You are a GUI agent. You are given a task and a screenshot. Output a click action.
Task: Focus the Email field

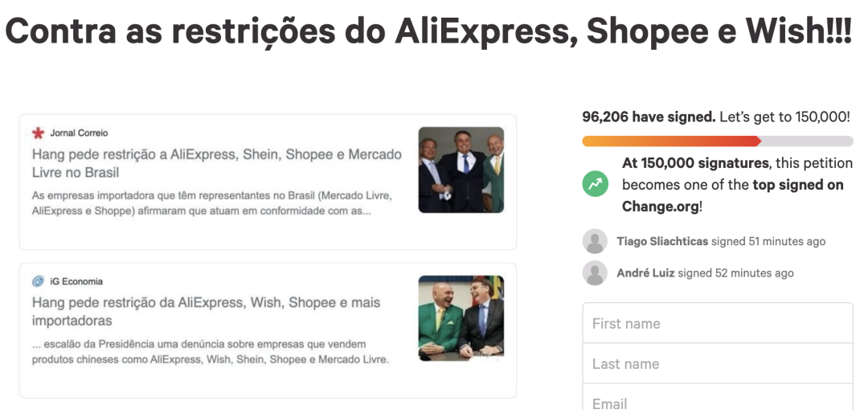point(717,400)
